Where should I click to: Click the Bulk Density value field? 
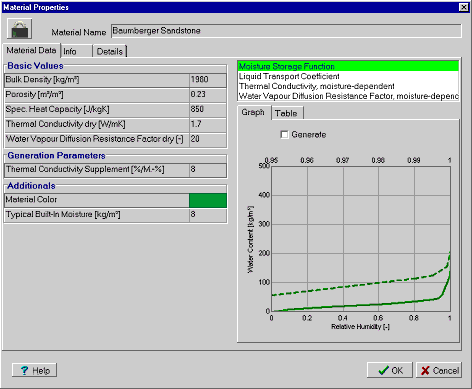click(208, 80)
